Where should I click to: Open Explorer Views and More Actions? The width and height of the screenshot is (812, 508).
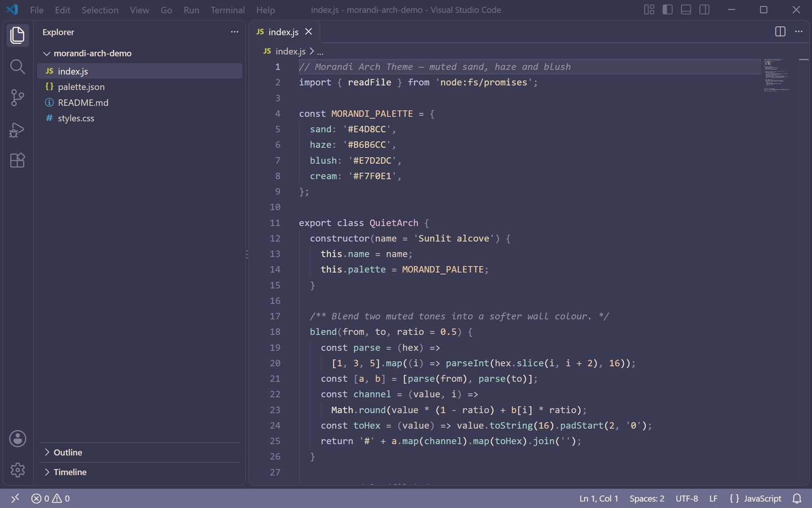pyautogui.click(x=235, y=32)
